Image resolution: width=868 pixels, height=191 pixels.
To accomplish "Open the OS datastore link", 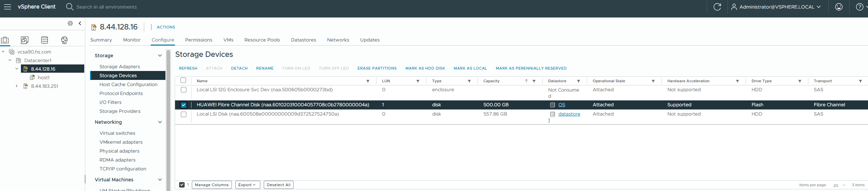I will 562,105.
